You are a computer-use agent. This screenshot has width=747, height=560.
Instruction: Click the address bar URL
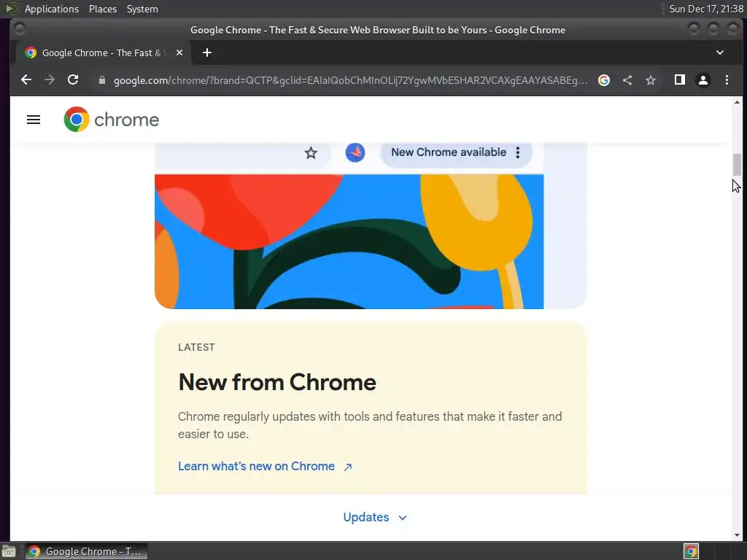pos(350,80)
